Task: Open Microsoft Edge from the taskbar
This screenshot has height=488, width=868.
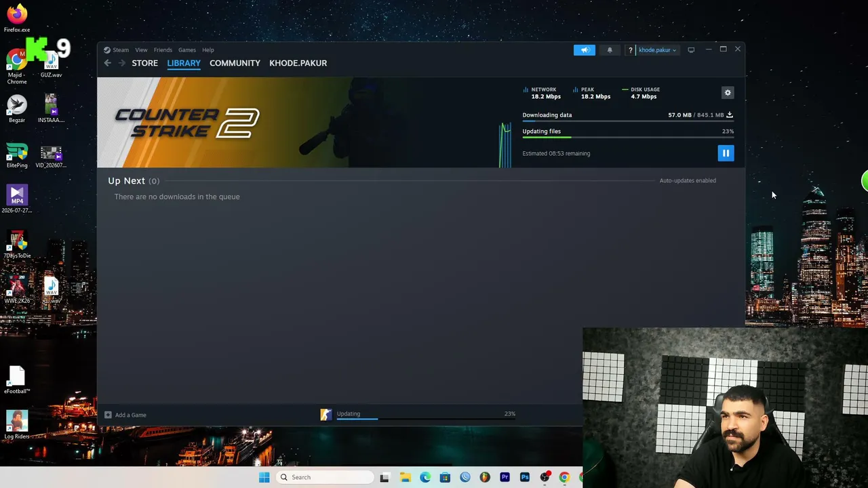Action: tap(425, 477)
